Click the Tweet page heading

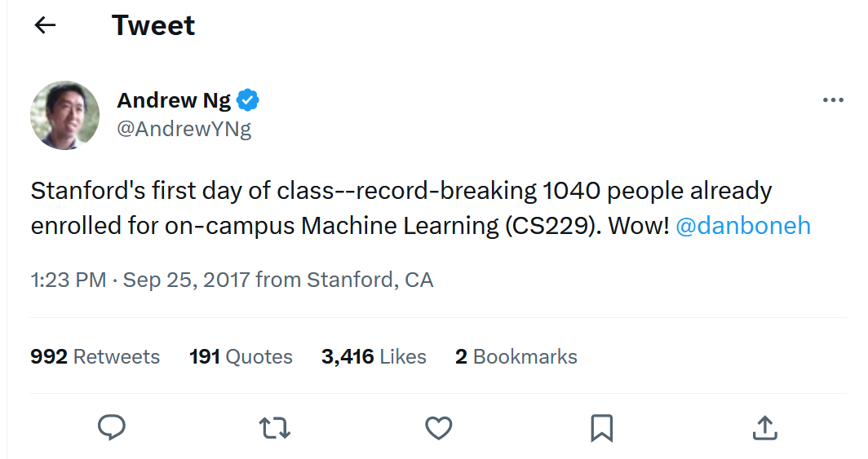tap(153, 25)
